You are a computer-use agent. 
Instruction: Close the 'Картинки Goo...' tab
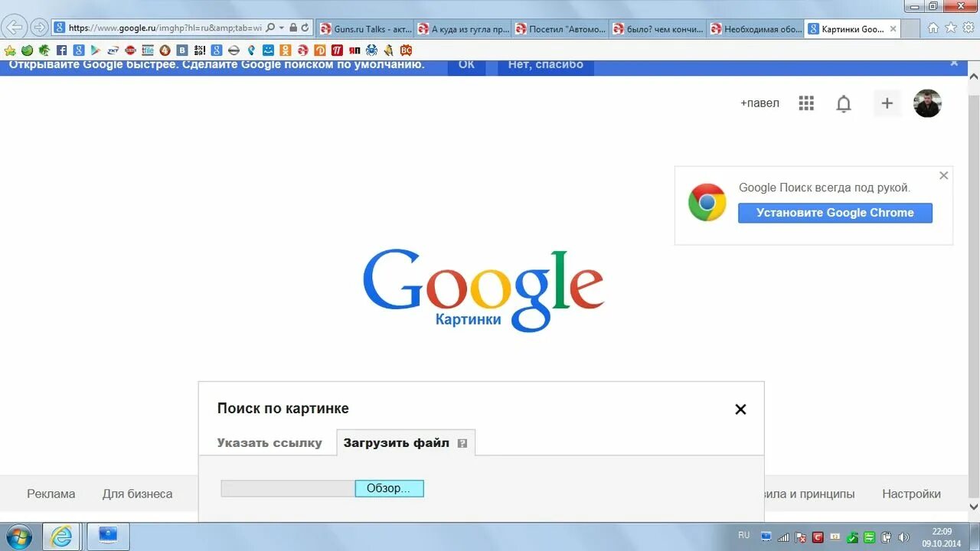[x=893, y=29]
